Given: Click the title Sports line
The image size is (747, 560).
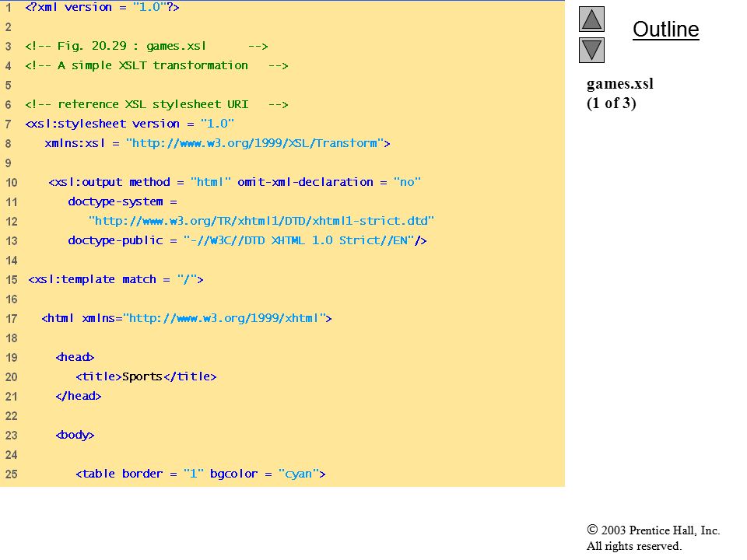Looking at the screenshot, I should [146, 376].
